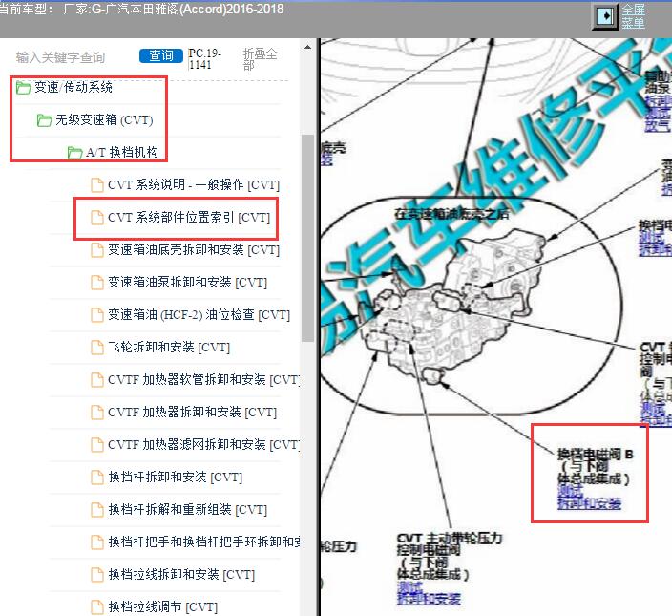Click file icon beside CVTF 加热器滤网拆卸和安装
The width and height of the screenshot is (672, 616).
[97, 444]
